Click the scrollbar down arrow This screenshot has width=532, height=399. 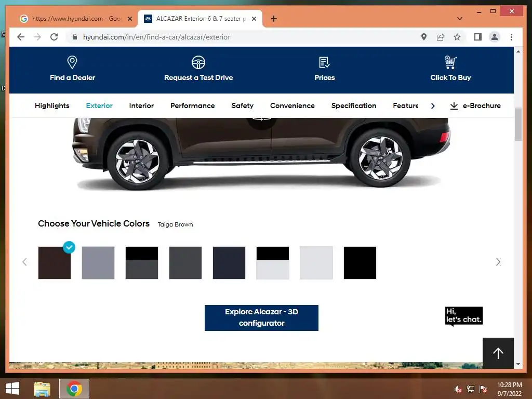point(518,364)
